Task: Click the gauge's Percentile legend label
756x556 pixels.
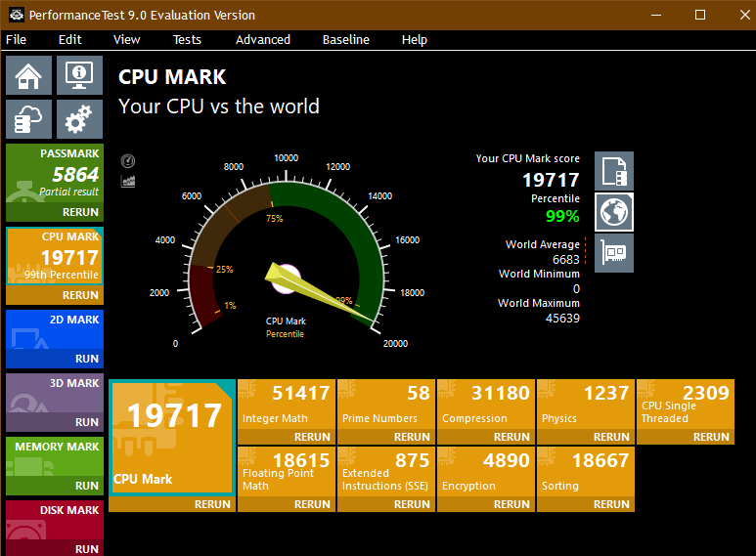Action: point(285,334)
